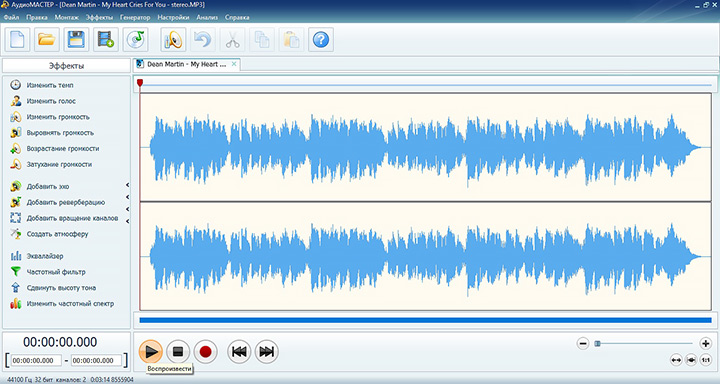
Task: Click the zoom to selection icon
Action: pyautogui.click(x=691, y=360)
